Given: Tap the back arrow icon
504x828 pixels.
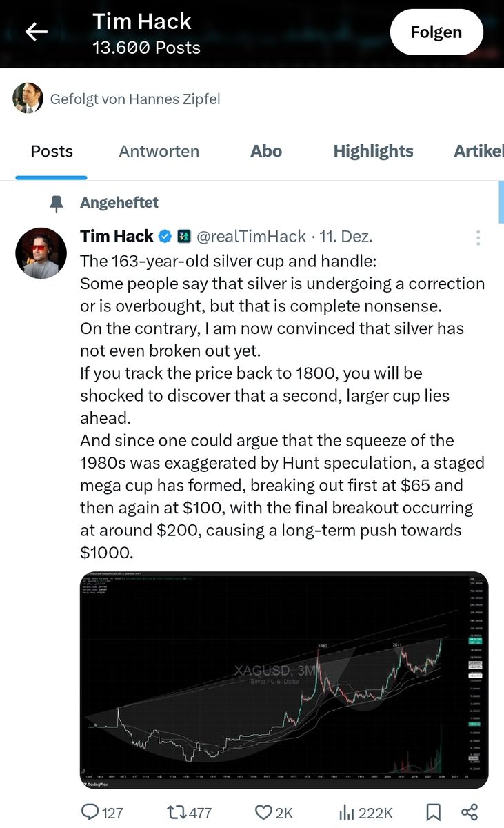Looking at the screenshot, I should tap(37, 32).
